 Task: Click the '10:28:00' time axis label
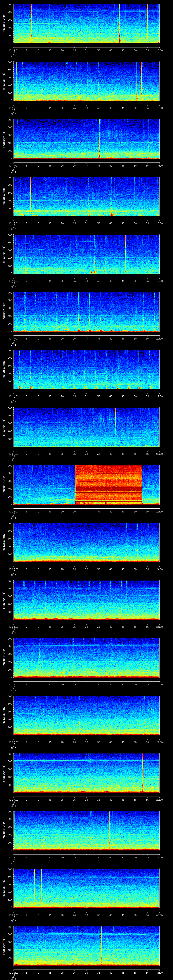pos(14,857)
